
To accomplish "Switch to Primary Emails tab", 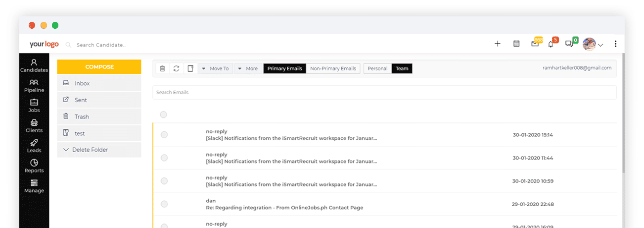I will (284, 68).
